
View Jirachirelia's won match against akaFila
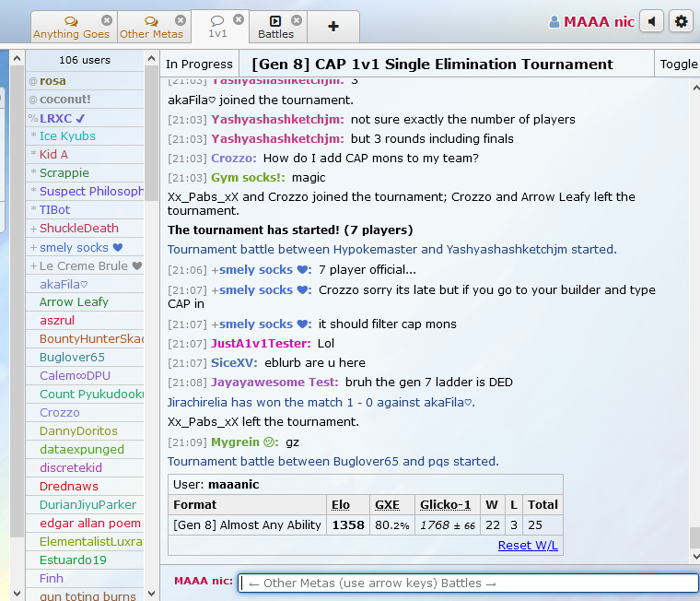pos(321,402)
